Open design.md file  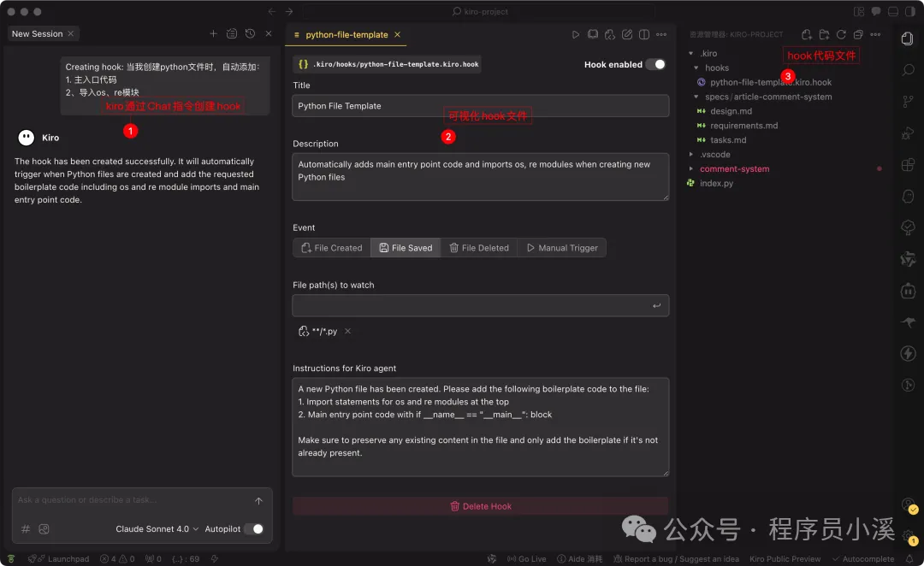pos(731,111)
